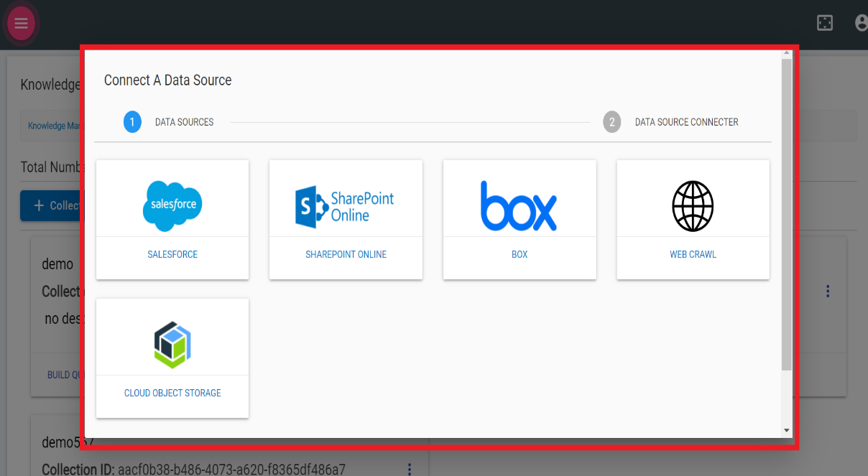Switch to the DATA SOURCE CONNECTER step
Viewport: 868px width, 476px height.
[686, 122]
